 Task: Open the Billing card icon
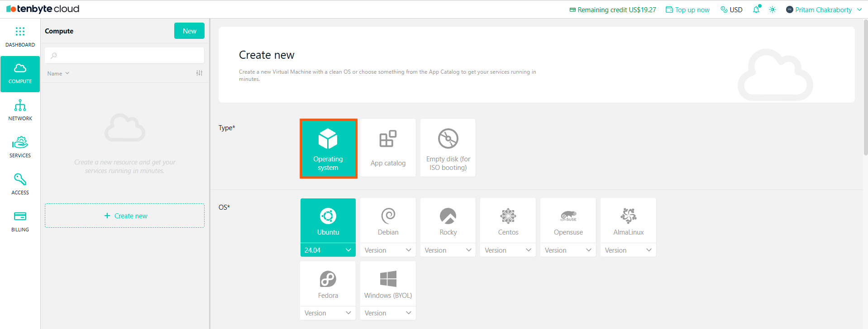20,216
